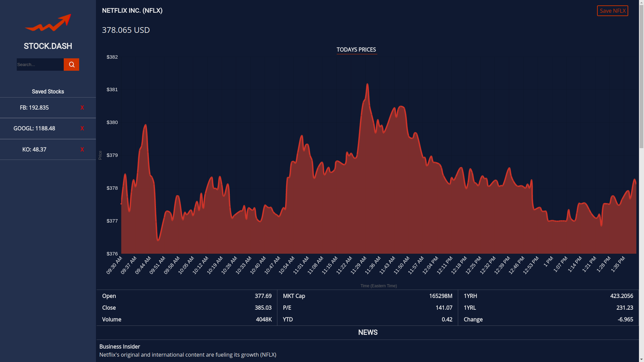Click the 09:30 AM x-axis label
The image size is (644, 362).
point(114,265)
